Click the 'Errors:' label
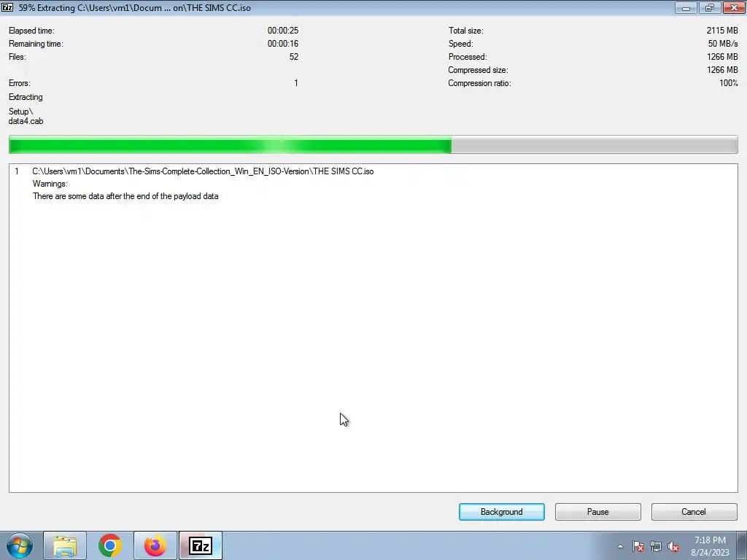 tap(20, 83)
